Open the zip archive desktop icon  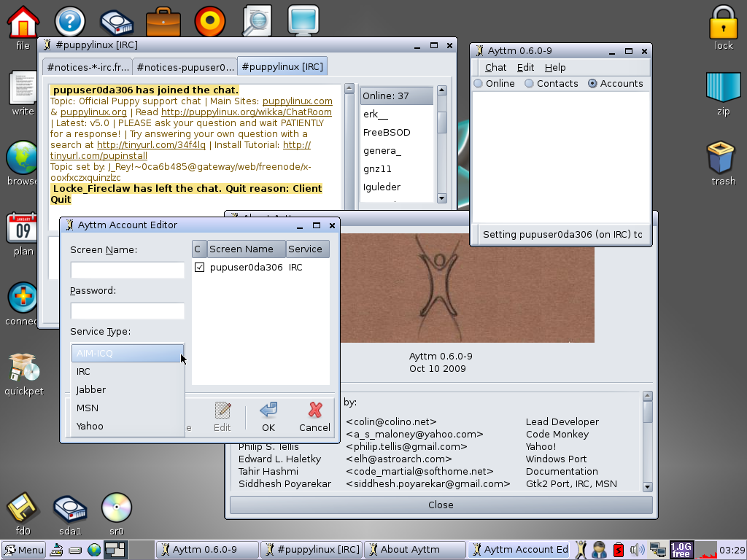tap(723, 87)
